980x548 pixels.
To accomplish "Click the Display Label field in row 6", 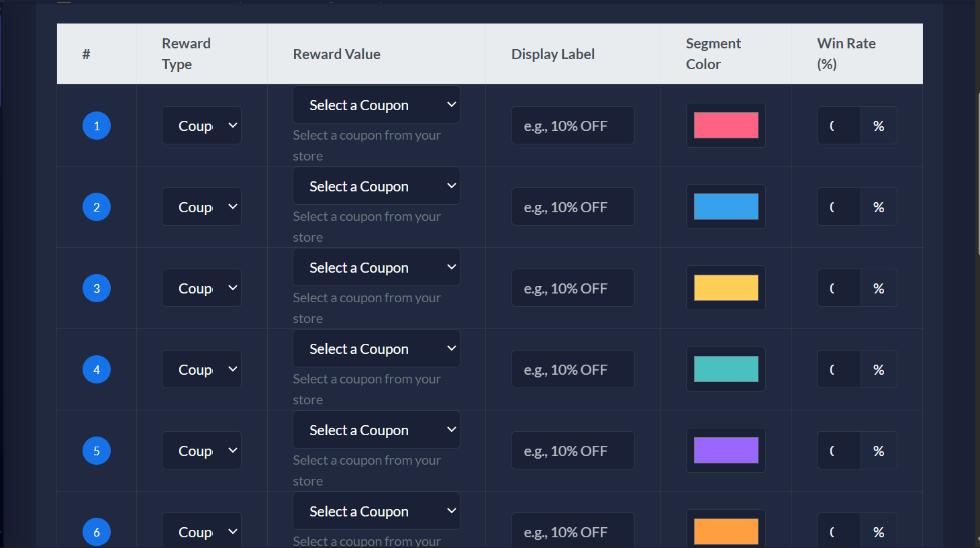I will point(573,532).
